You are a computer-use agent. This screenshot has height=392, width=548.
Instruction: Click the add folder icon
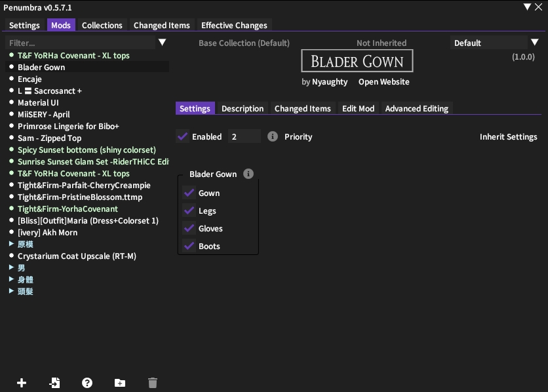[119, 383]
